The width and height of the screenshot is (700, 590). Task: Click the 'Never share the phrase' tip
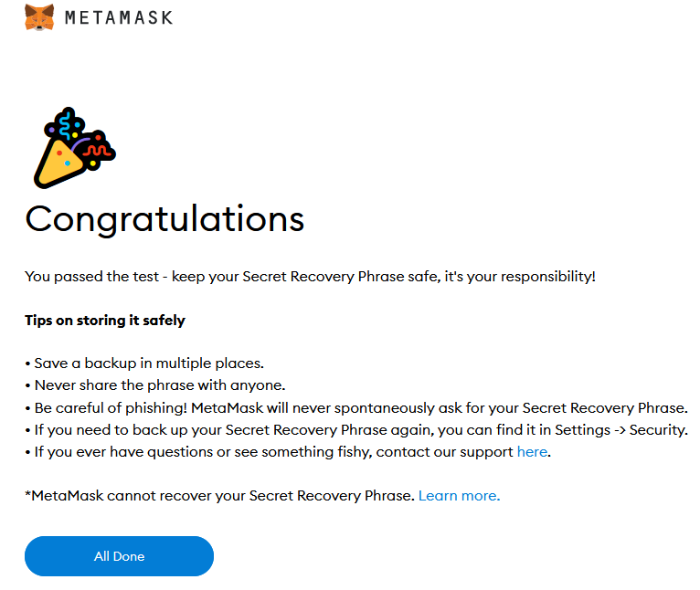click(x=155, y=385)
